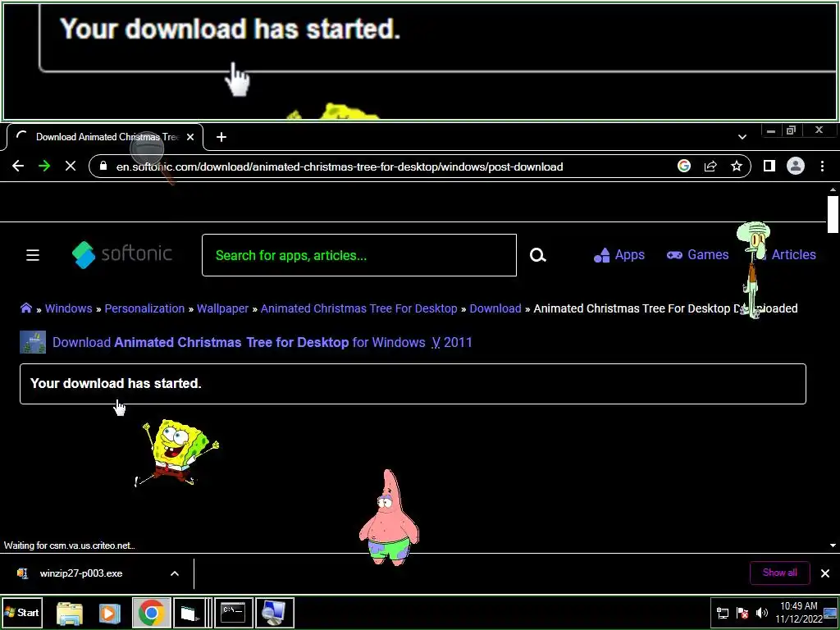Share this page using the share icon
Viewport: 840px width, 630px height.
[x=710, y=166]
